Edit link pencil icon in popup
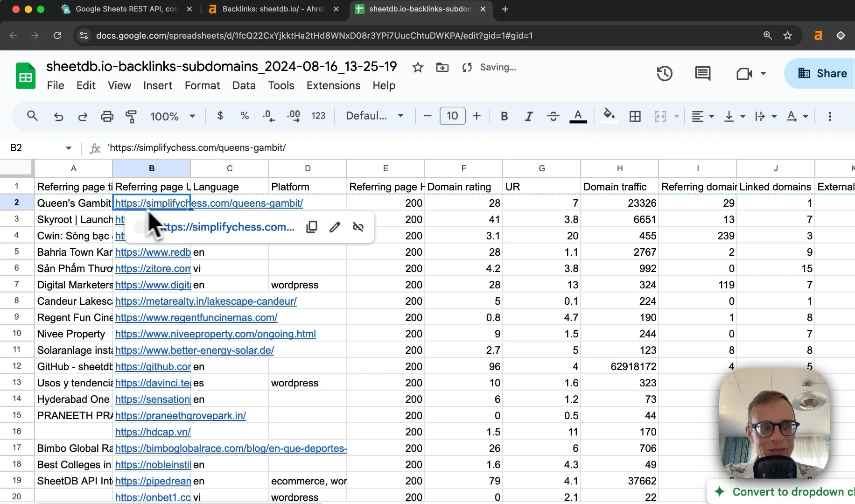 335,227
